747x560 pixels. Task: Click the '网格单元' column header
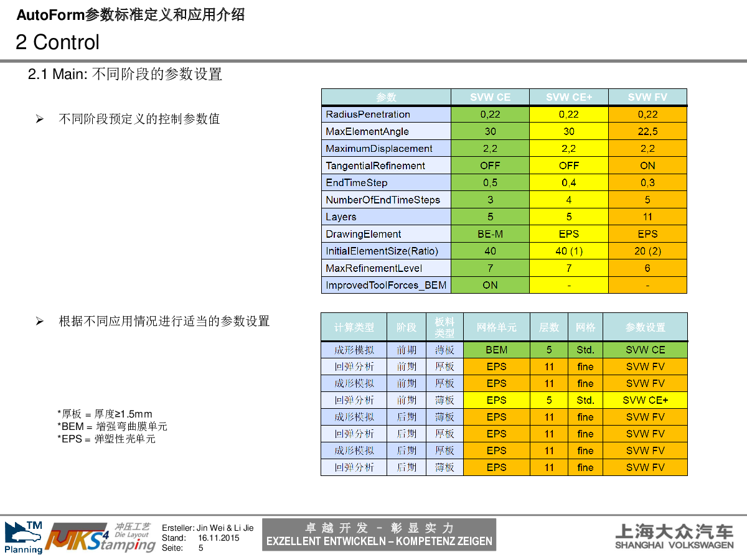point(497,327)
